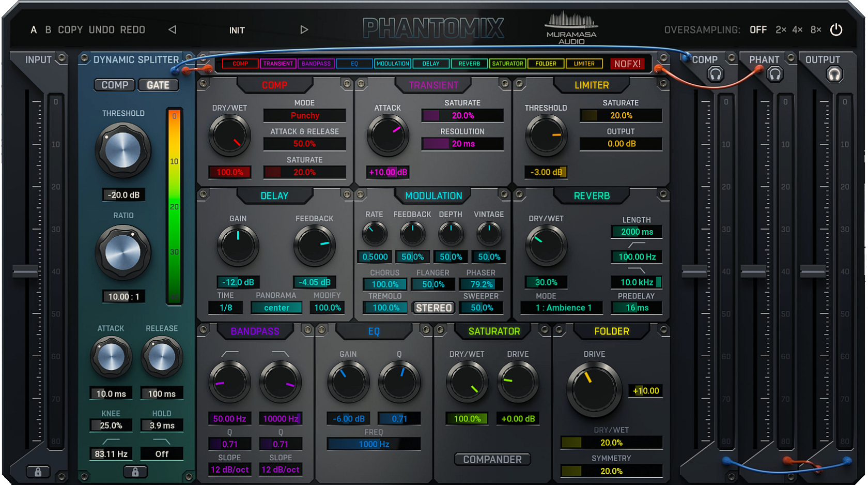Viewport: 868px width, 485px height.
Task: Click Reverb low-pass icon above 10.0 kHz
Action: click(x=637, y=270)
